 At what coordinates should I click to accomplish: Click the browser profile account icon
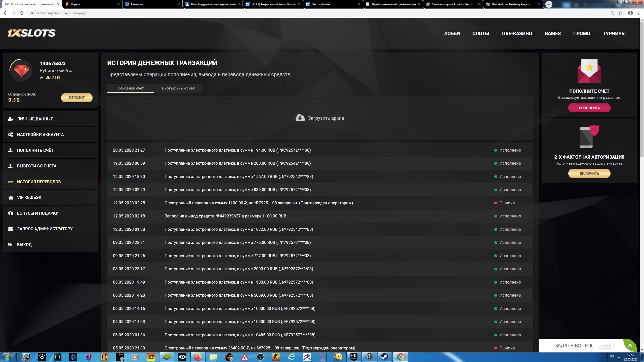[630, 13]
